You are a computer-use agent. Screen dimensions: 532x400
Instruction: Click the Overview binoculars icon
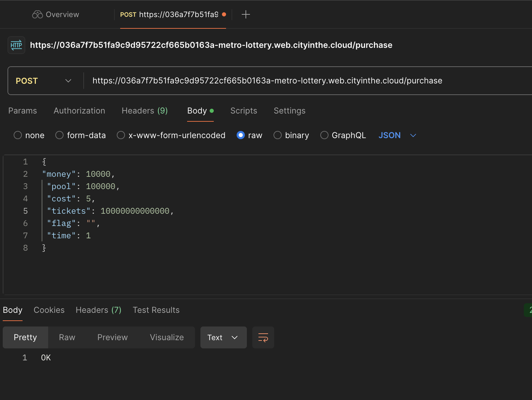click(x=38, y=14)
